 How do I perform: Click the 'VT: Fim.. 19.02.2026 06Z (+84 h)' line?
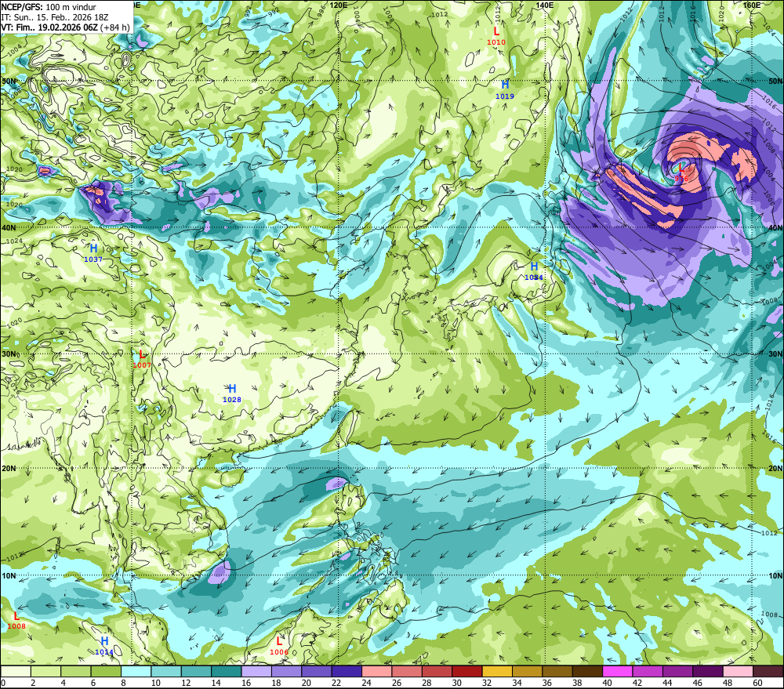pos(66,27)
